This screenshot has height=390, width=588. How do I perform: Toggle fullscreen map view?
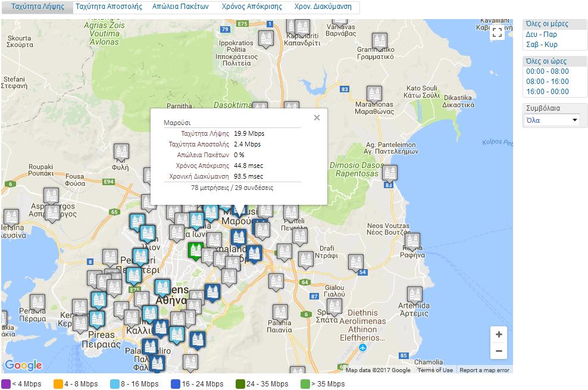coord(498,32)
